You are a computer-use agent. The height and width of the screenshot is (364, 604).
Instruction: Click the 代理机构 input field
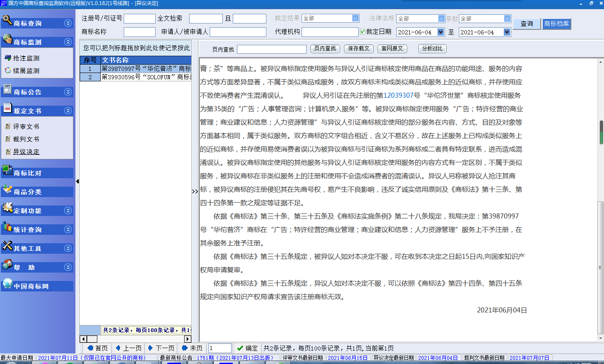330,32
